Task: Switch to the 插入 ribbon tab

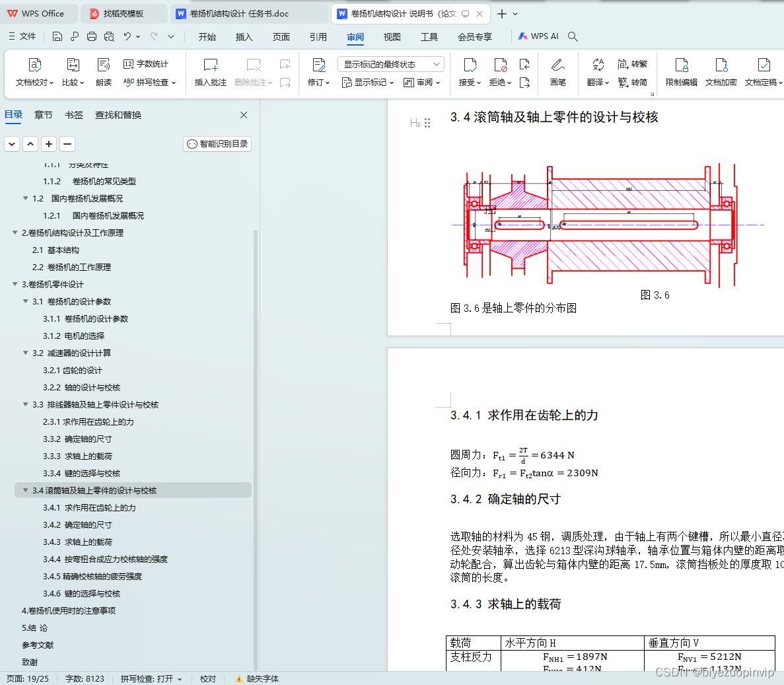Action: (x=244, y=37)
